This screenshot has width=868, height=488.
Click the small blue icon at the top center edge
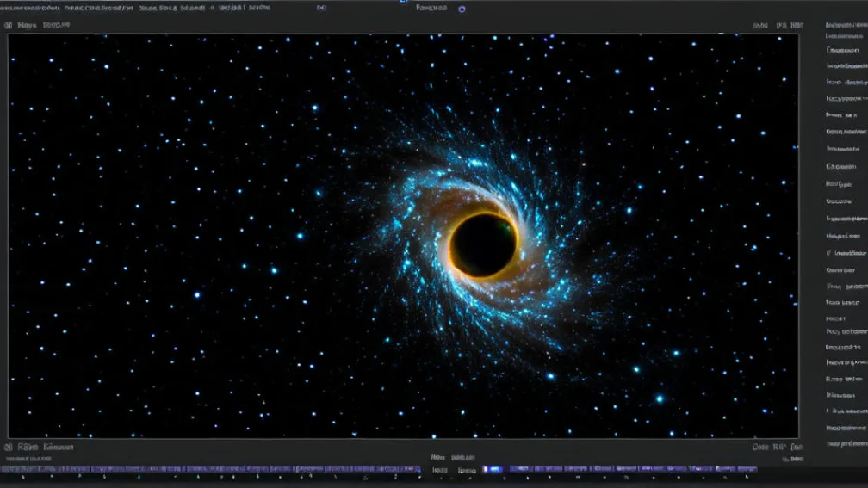402,2
